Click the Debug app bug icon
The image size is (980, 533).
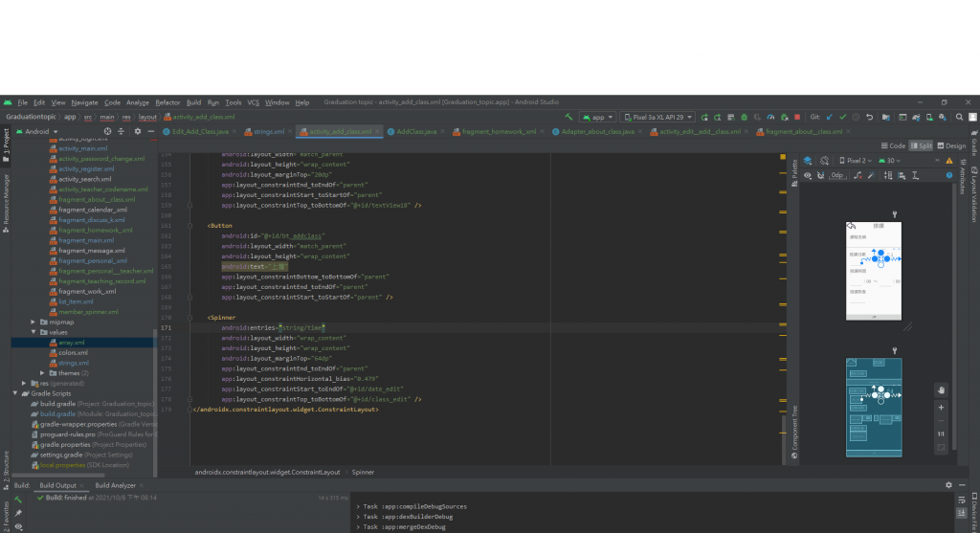point(744,117)
